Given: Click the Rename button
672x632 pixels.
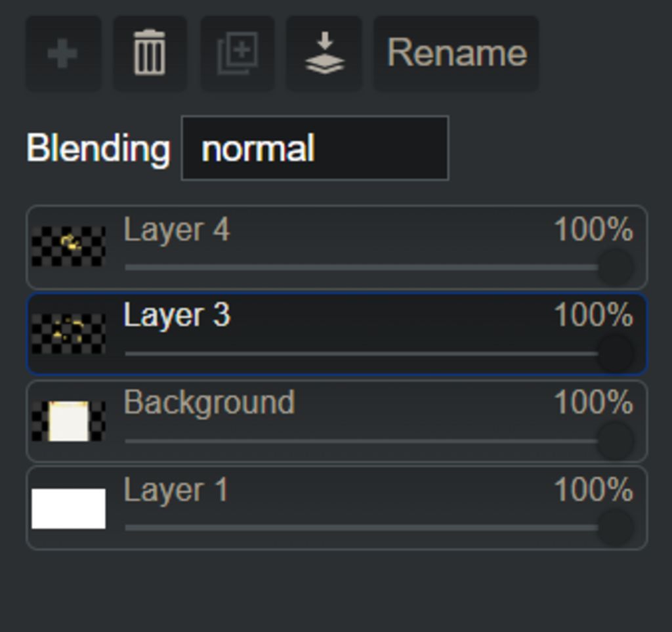Looking at the screenshot, I should (x=457, y=54).
